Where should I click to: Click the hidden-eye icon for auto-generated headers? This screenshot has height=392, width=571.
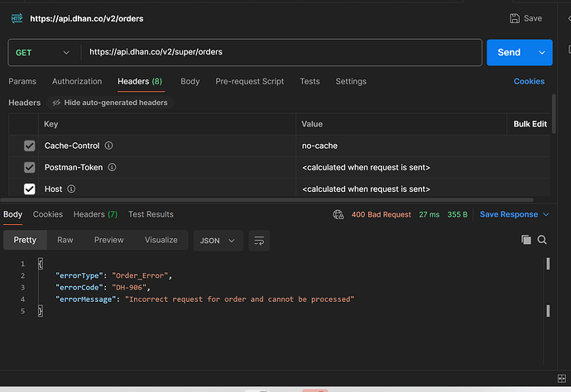(56, 103)
